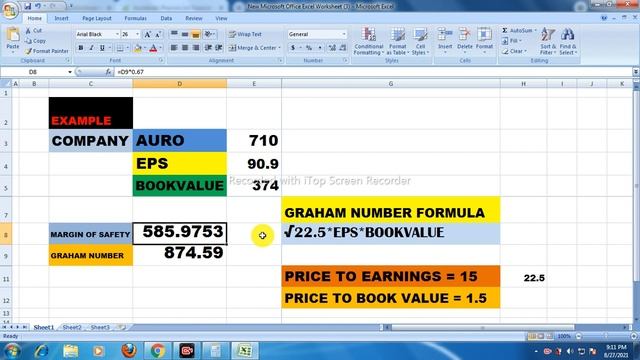Paste clipboard contents

pyautogui.click(x=13, y=41)
